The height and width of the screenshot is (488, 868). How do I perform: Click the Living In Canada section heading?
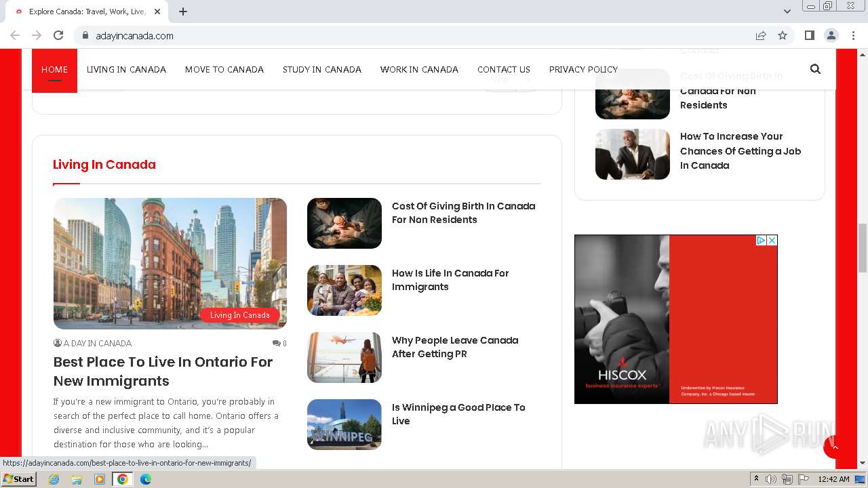[x=104, y=165]
